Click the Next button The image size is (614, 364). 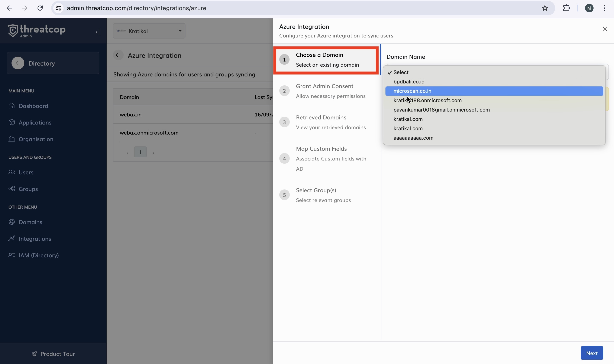[591, 353]
